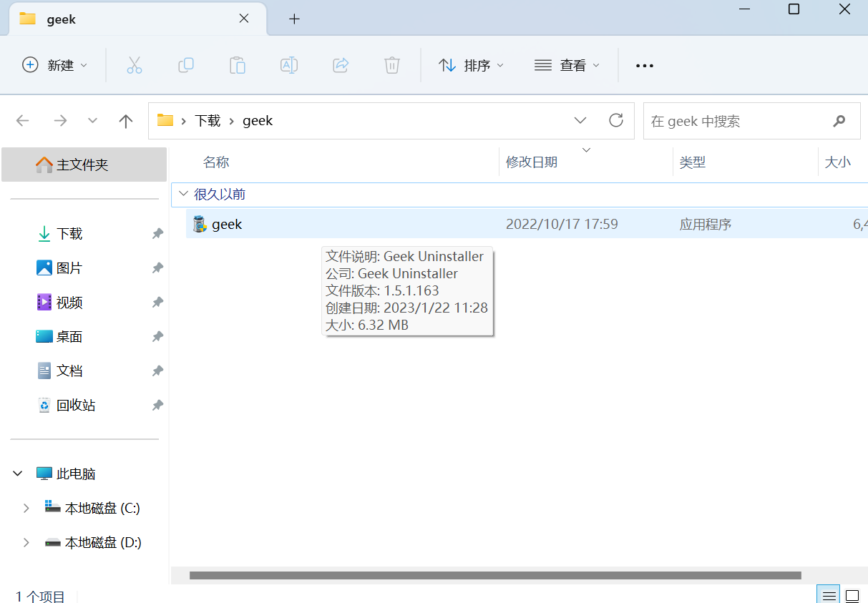Click 下载 in the breadcrumb path

(208, 121)
